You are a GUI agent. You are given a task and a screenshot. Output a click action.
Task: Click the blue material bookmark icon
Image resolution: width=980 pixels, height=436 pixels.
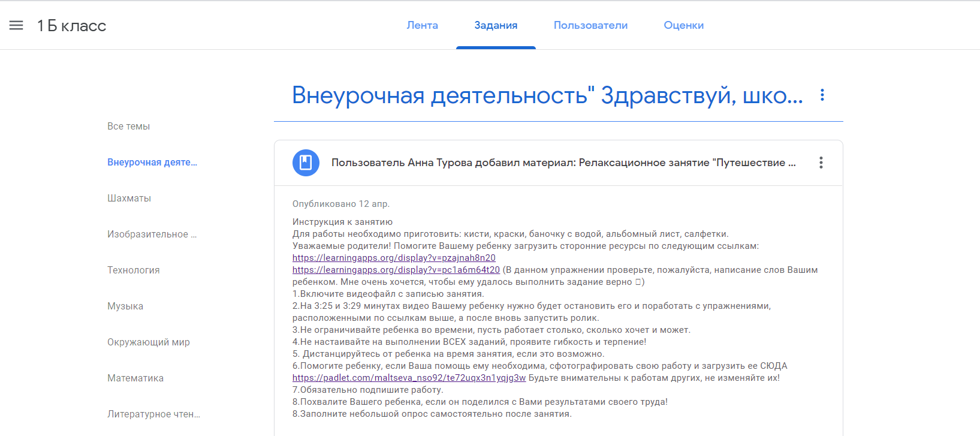[x=306, y=163]
